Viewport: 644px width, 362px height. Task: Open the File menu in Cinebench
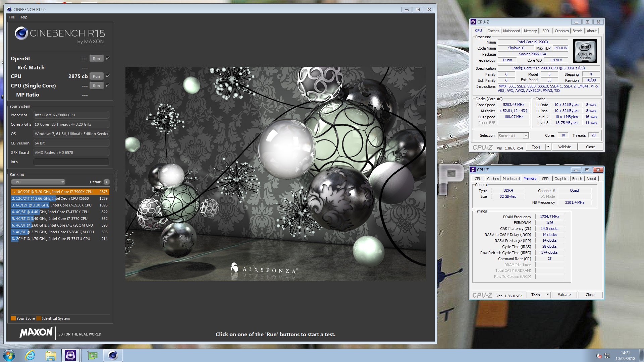pos(12,17)
